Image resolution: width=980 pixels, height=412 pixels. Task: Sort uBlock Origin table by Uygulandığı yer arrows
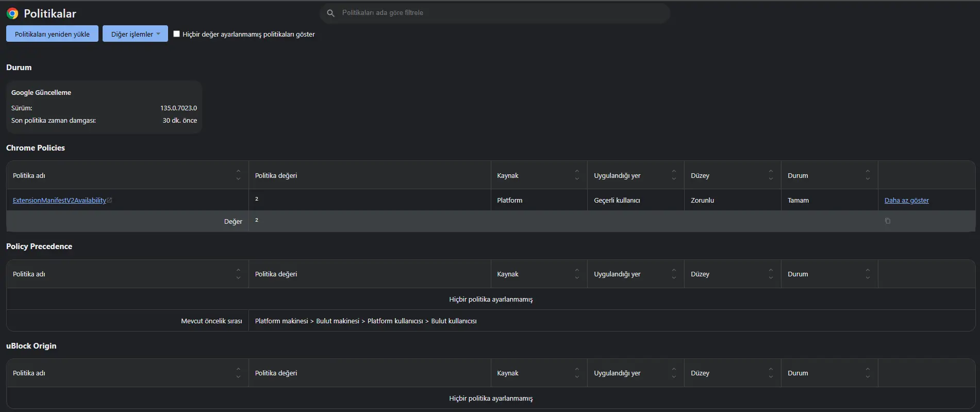(x=674, y=373)
